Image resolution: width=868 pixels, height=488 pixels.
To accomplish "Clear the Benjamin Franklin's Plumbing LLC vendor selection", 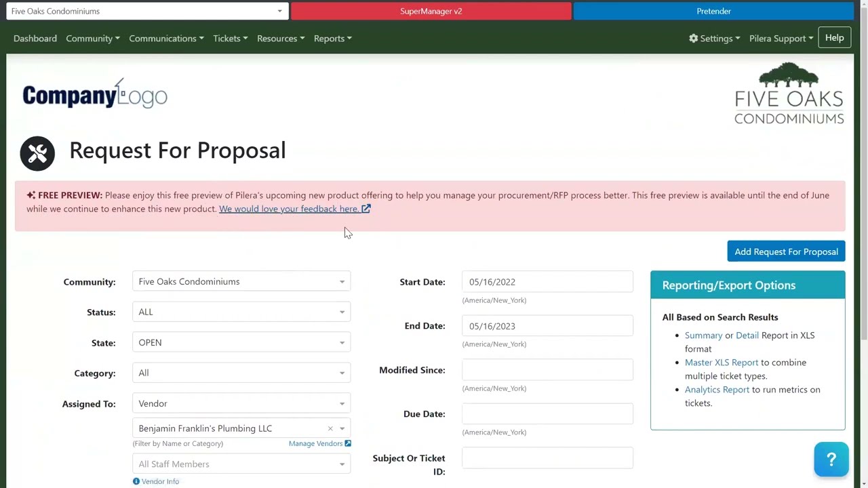I will pyautogui.click(x=330, y=428).
